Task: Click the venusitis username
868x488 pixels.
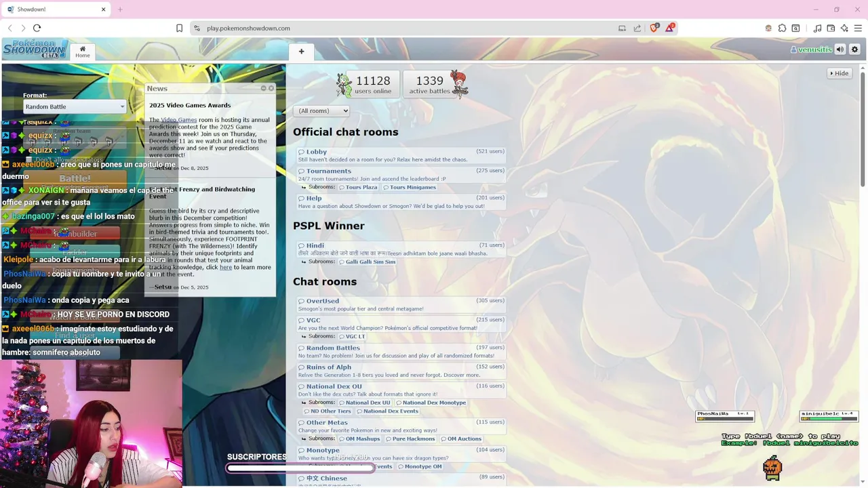Action: [811, 49]
